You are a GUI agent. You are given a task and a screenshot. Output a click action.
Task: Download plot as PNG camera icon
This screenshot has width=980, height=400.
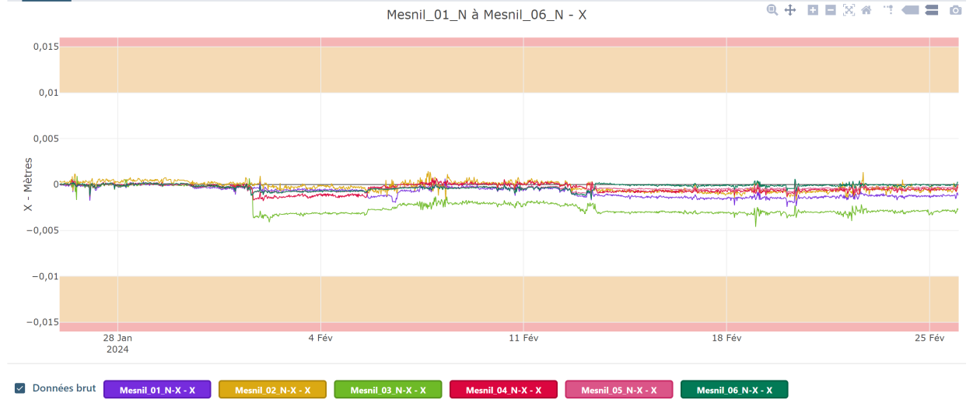(955, 10)
